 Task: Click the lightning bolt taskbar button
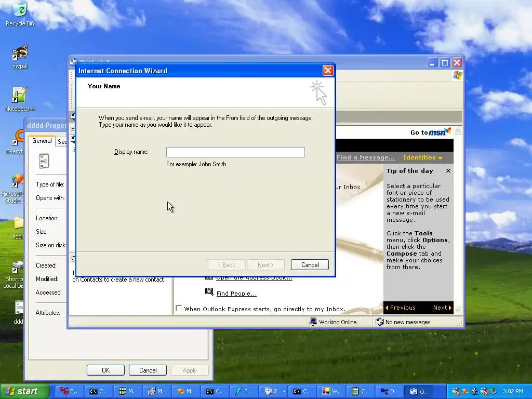[244, 391]
